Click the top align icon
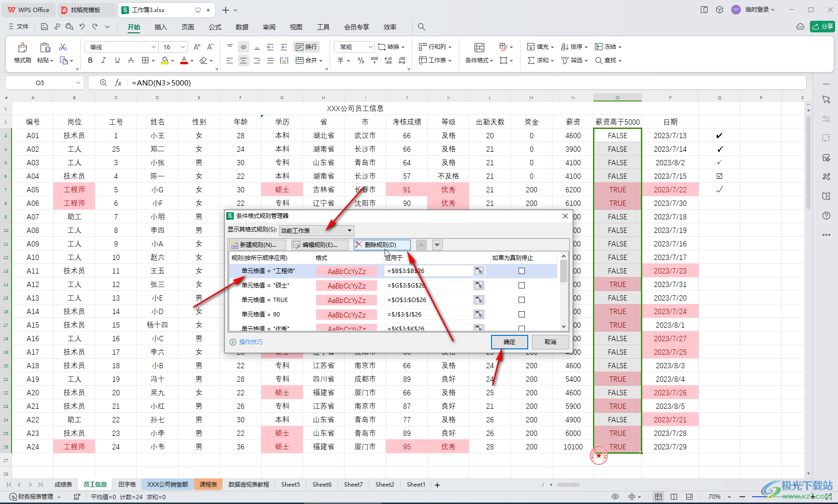Viewport: 838px width, 504px height. pyautogui.click(x=230, y=47)
